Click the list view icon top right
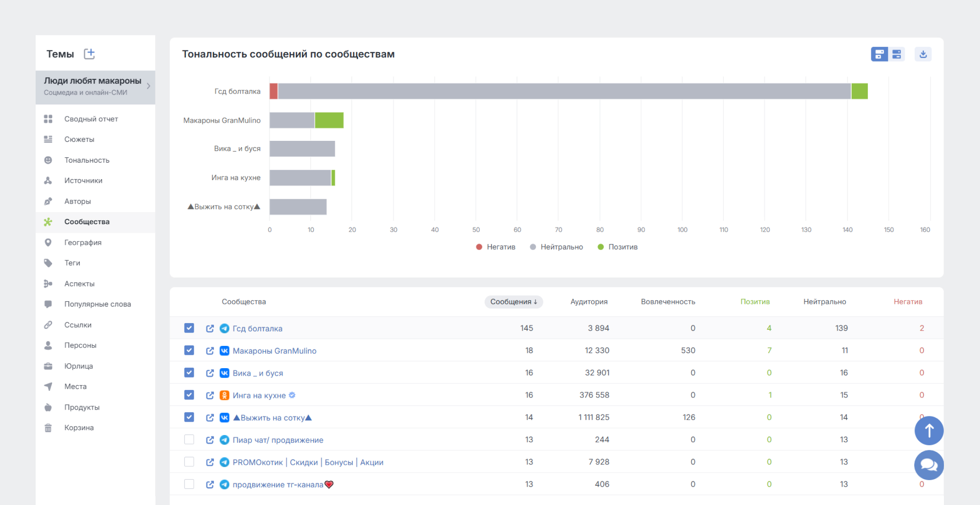 coord(897,54)
